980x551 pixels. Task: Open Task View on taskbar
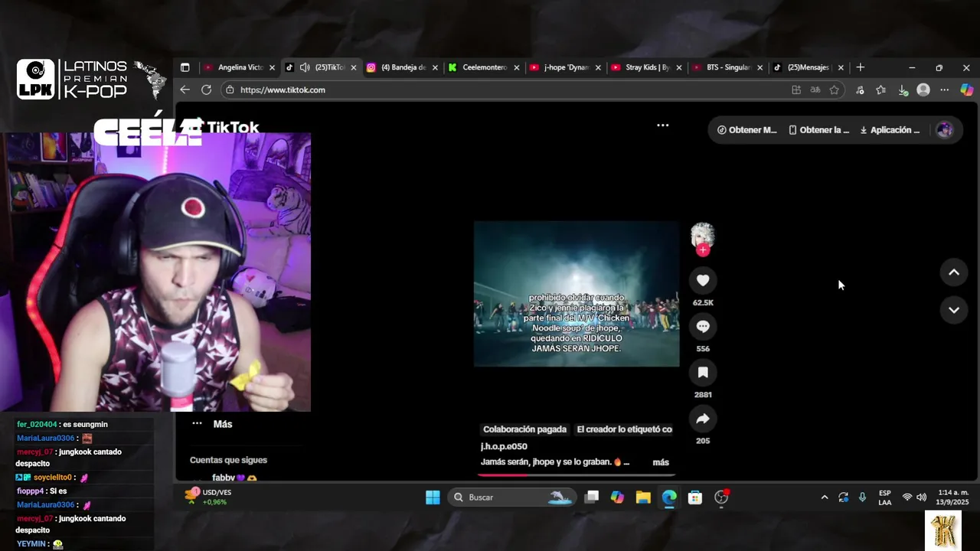591,497
